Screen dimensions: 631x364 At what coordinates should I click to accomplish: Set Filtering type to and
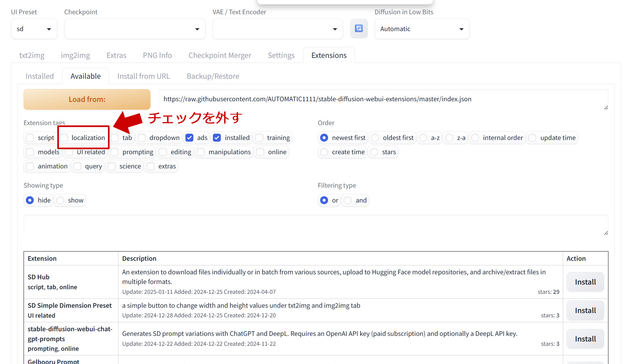[x=348, y=200]
